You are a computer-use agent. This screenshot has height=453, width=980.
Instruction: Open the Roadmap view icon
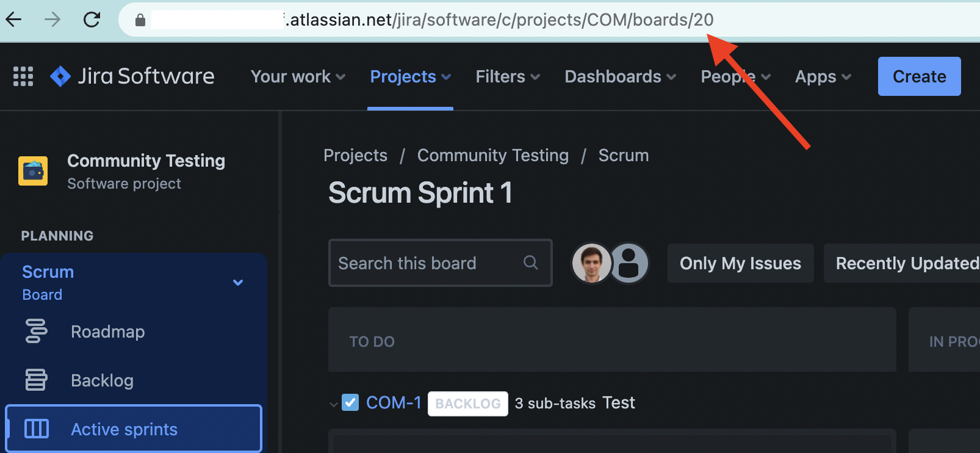pyautogui.click(x=35, y=331)
